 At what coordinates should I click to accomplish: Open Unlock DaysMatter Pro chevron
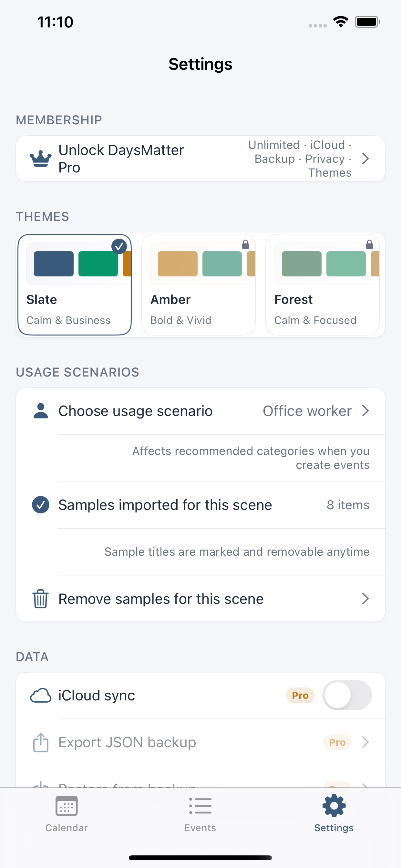(365, 158)
